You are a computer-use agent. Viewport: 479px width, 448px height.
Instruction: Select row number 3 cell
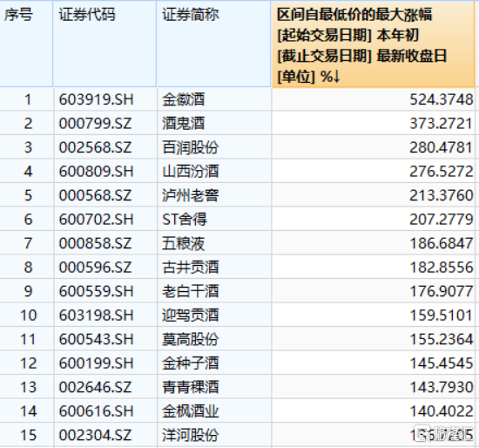27,147
